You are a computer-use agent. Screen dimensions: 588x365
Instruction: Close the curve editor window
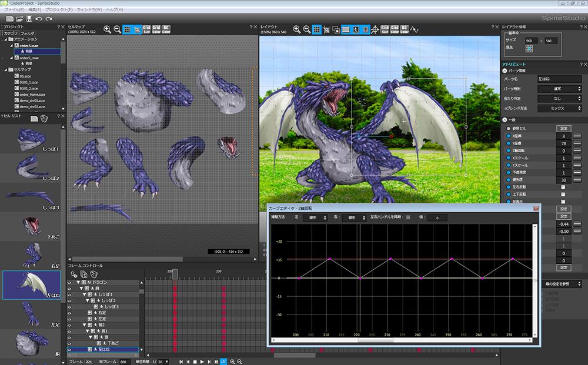(536, 208)
